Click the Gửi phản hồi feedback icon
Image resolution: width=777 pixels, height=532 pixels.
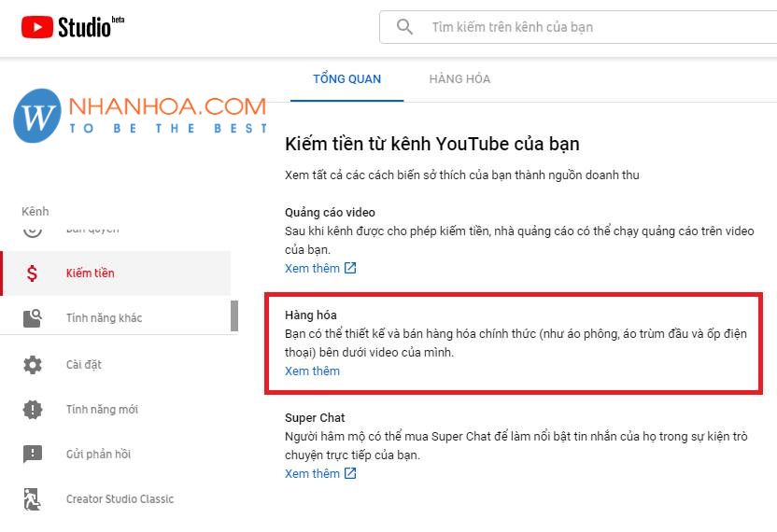[x=33, y=455]
